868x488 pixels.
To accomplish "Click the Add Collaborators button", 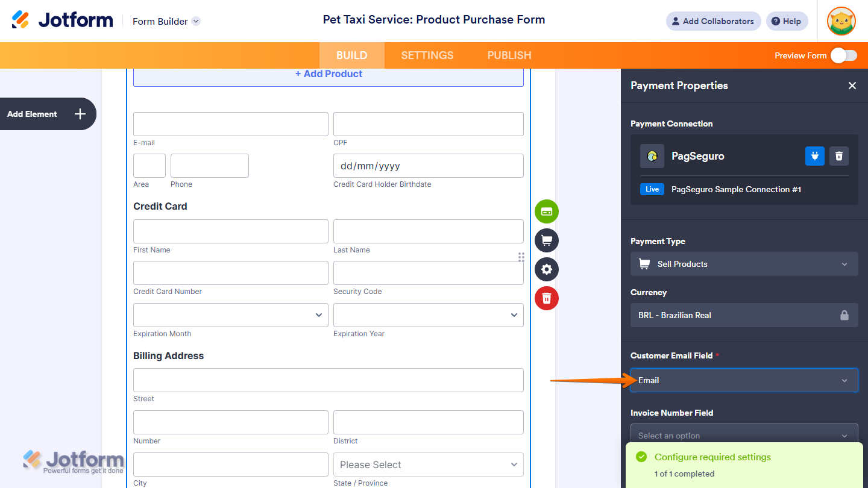I will click(713, 21).
